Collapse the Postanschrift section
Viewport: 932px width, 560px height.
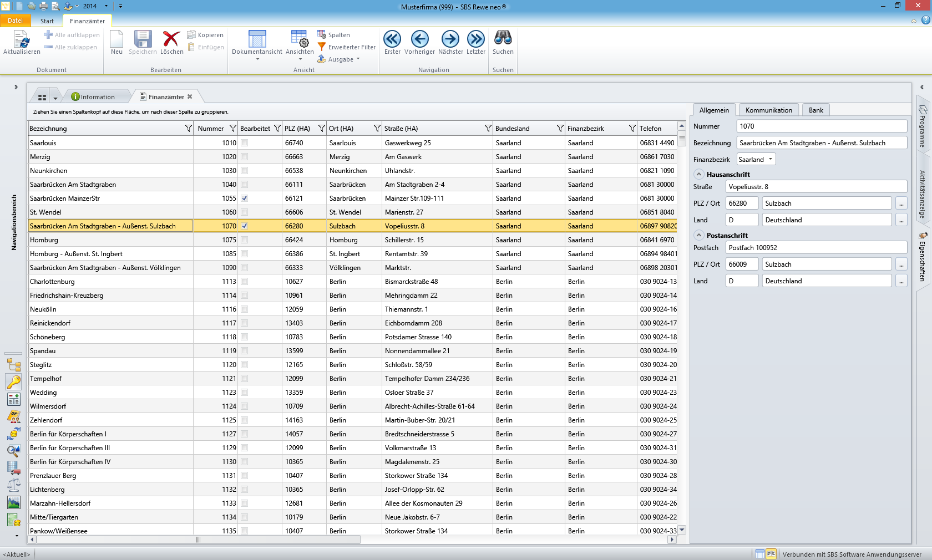pos(699,235)
